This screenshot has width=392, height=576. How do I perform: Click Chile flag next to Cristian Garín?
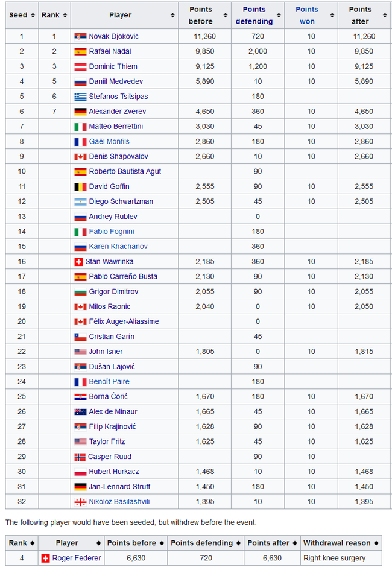(80, 337)
